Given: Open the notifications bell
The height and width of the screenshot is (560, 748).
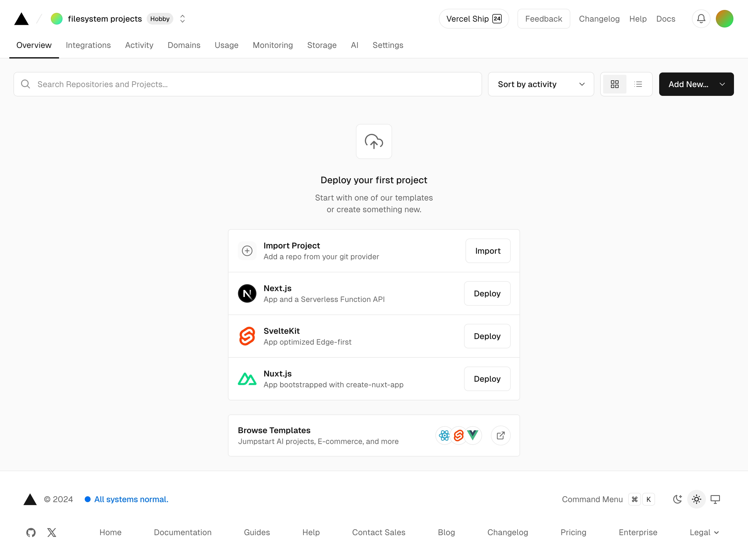Looking at the screenshot, I should [x=701, y=19].
